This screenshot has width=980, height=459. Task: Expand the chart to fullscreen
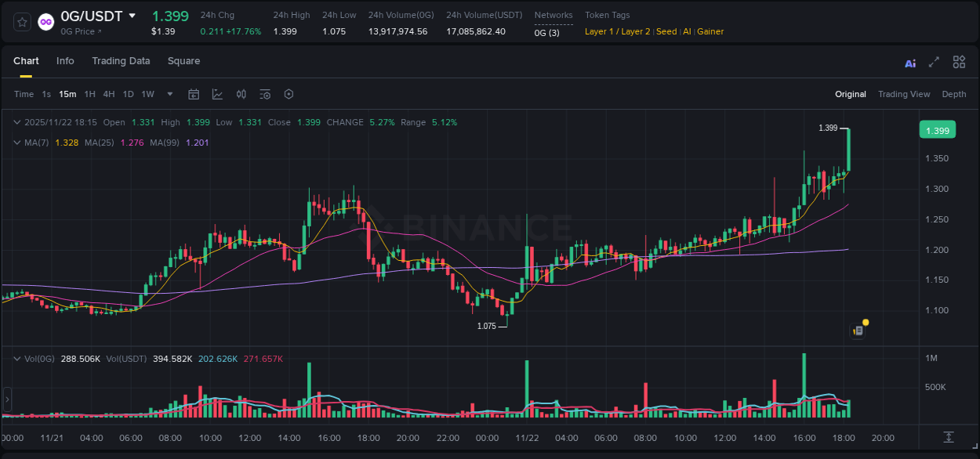[x=933, y=62]
